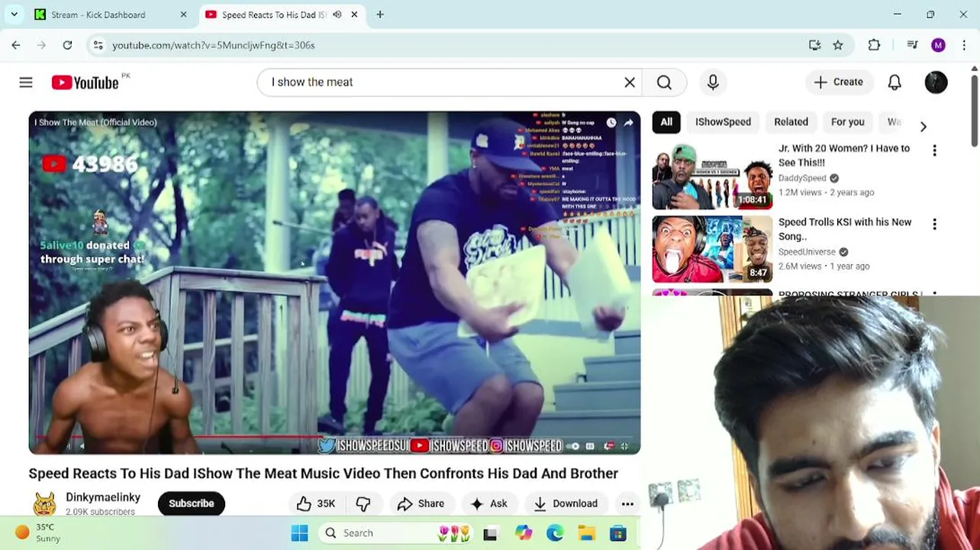Select the All filter chip

666,122
